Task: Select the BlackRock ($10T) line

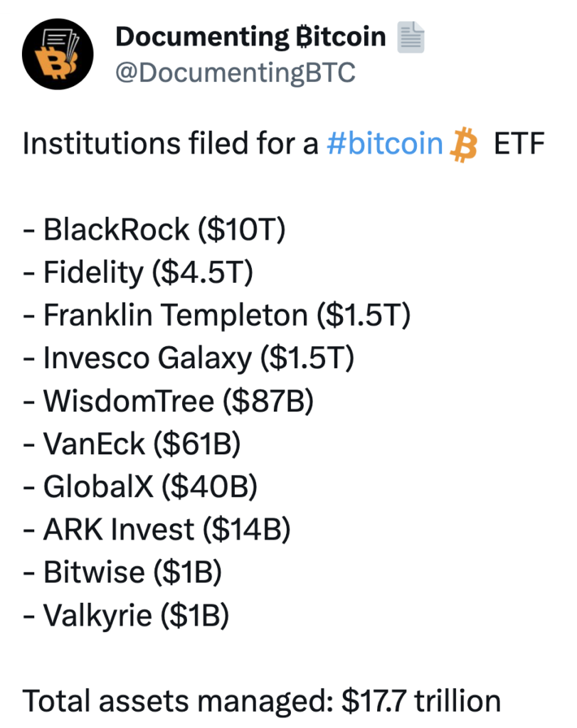Action: (x=154, y=230)
